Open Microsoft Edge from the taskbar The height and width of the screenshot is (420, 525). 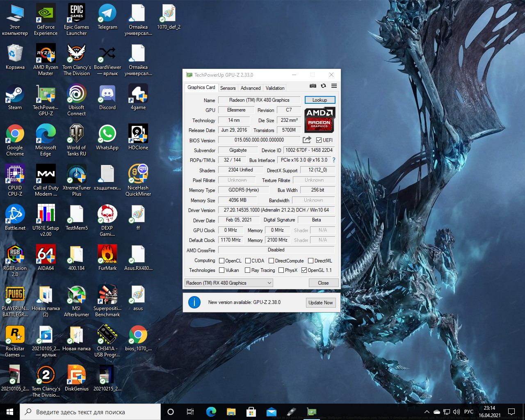[x=211, y=412]
